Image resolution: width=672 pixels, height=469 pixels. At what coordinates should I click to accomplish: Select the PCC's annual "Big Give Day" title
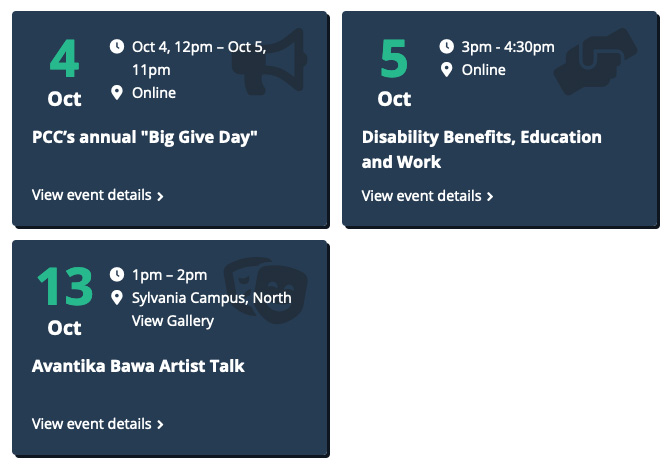click(x=145, y=138)
